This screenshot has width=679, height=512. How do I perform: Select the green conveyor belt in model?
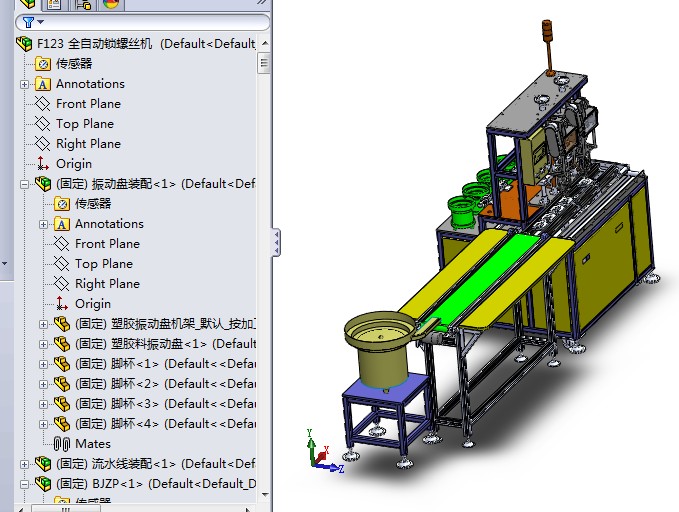coord(485,282)
